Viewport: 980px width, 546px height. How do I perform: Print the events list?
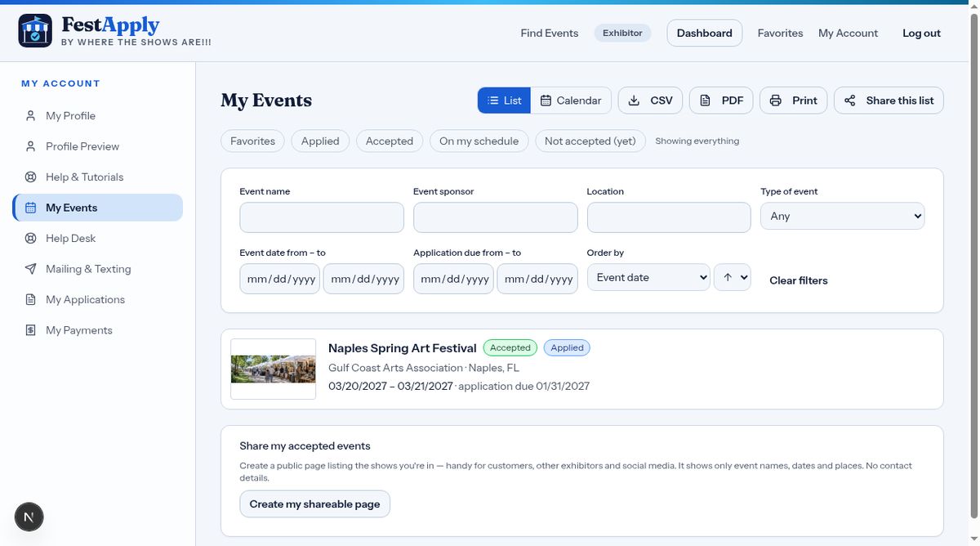tap(794, 101)
